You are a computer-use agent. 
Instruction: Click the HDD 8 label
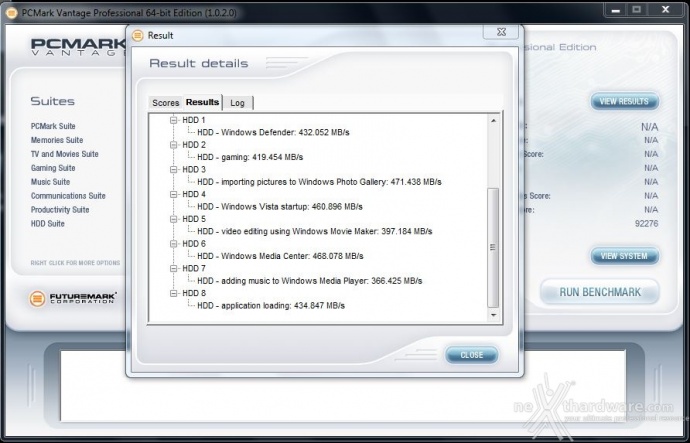pos(194,293)
